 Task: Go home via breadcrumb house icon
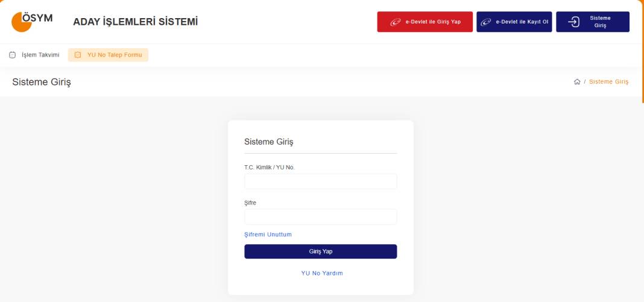pyautogui.click(x=577, y=82)
